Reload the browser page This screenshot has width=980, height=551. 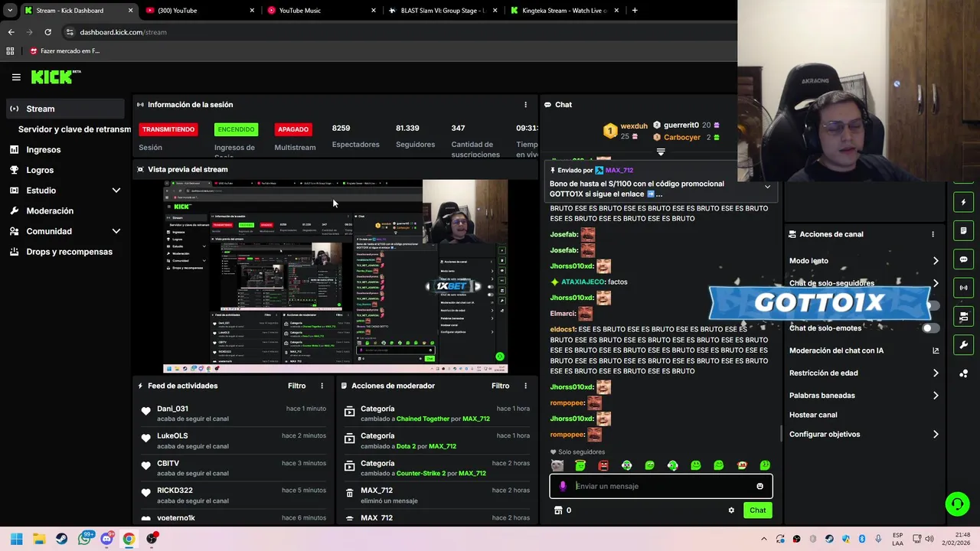tap(47, 32)
